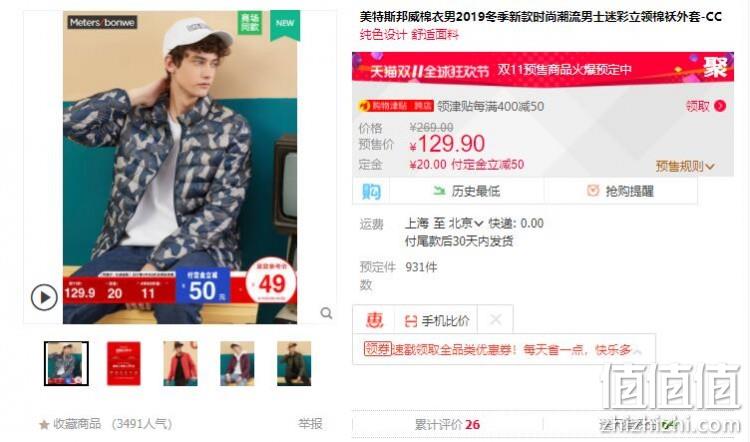Screen dimensions: 750x442
Task: Click the red 惠 discount icon
Action: click(374, 320)
